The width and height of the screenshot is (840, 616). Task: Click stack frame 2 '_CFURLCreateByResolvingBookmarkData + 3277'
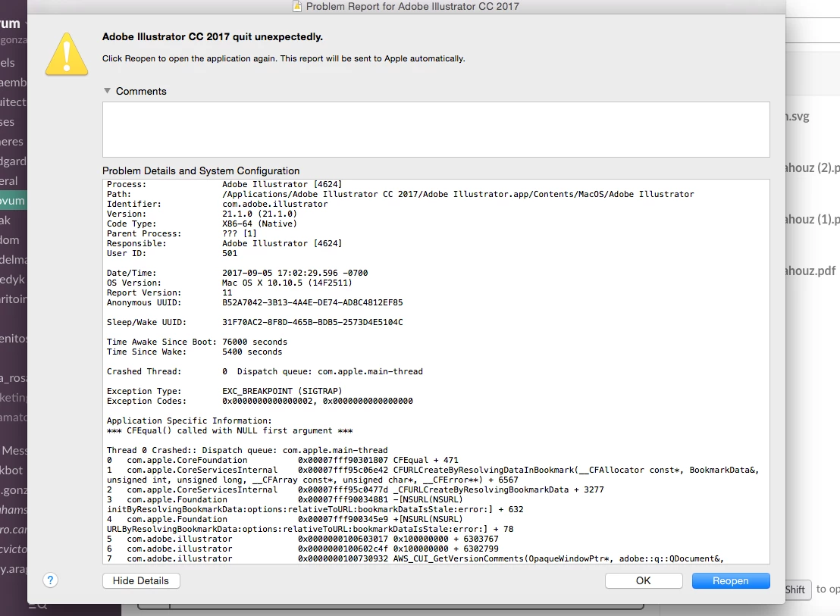tap(355, 489)
